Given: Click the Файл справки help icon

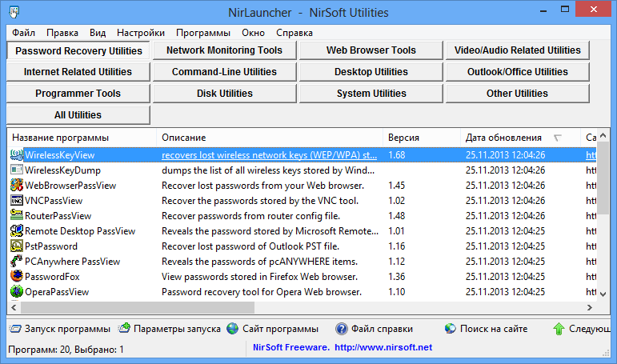Looking at the screenshot, I should tap(342, 329).
